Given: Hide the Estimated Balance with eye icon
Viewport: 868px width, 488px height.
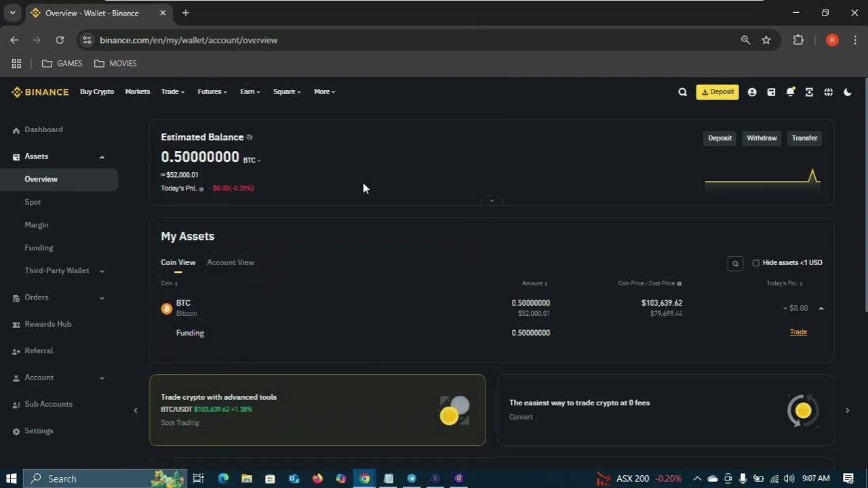Looking at the screenshot, I should 250,138.
